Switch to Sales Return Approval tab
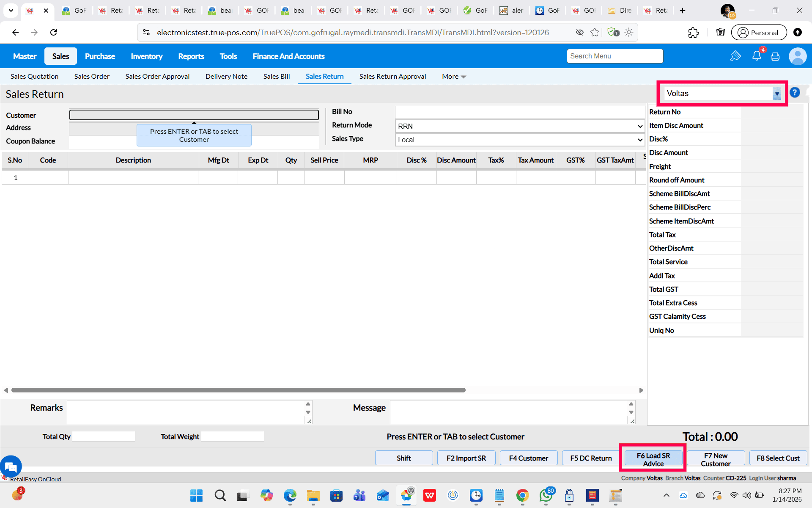 pyautogui.click(x=392, y=77)
